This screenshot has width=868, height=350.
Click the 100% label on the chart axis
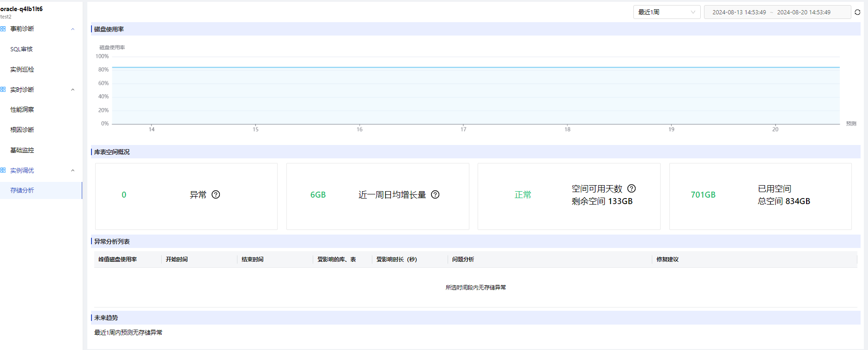[x=102, y=56]
